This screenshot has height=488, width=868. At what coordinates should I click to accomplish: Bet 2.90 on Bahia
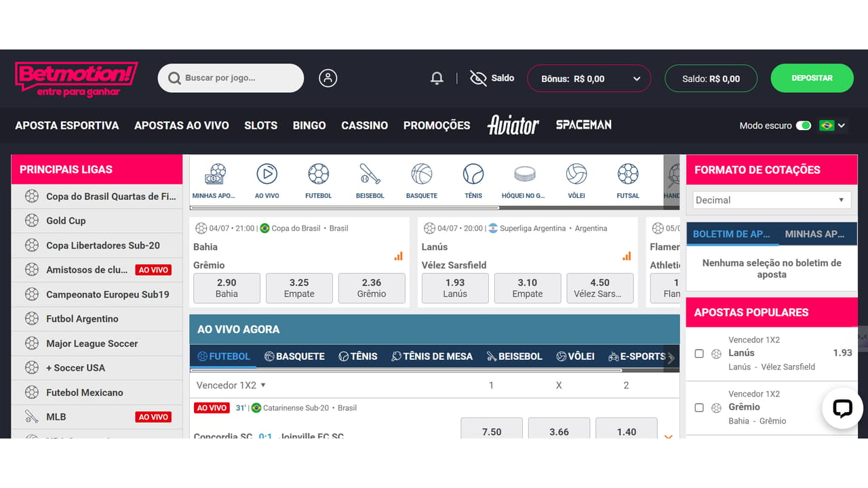pyautogui.click(x=226, y=288)
